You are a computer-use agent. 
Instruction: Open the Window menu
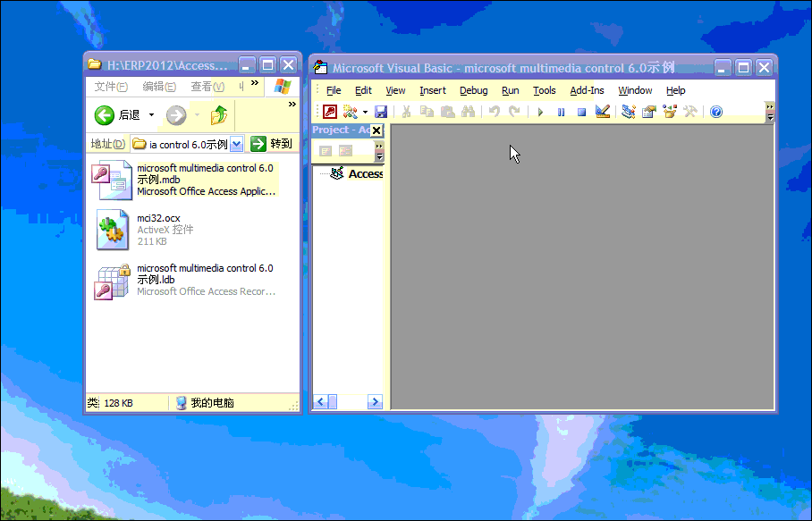click(635, 90)
